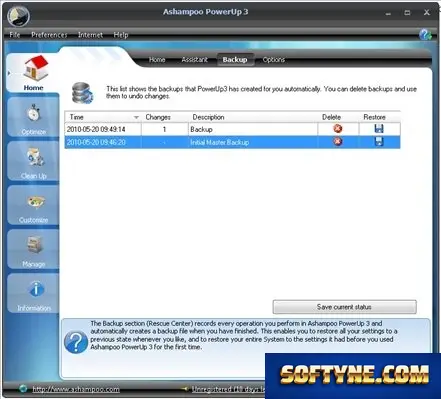Switch to the Assistant tab
The width and height of the screenshot is (441, 399).
pos(194,60)
